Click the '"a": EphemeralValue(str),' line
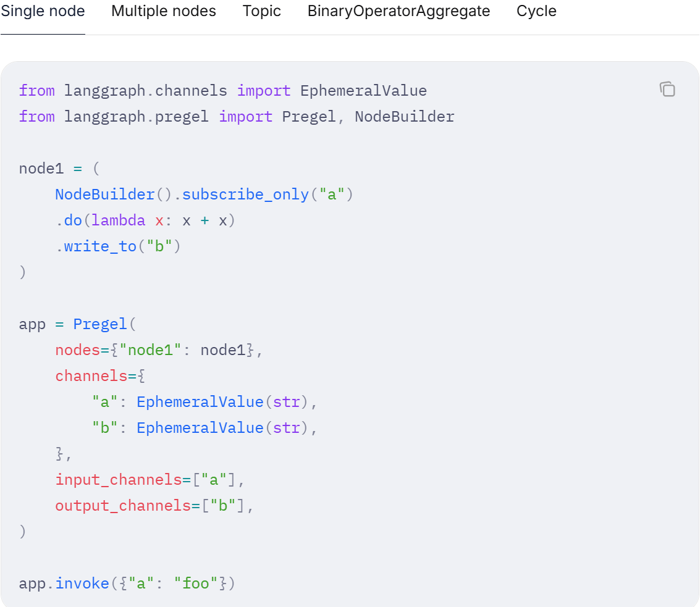Screen dimensions: 700x607 [x=205, y=402]
